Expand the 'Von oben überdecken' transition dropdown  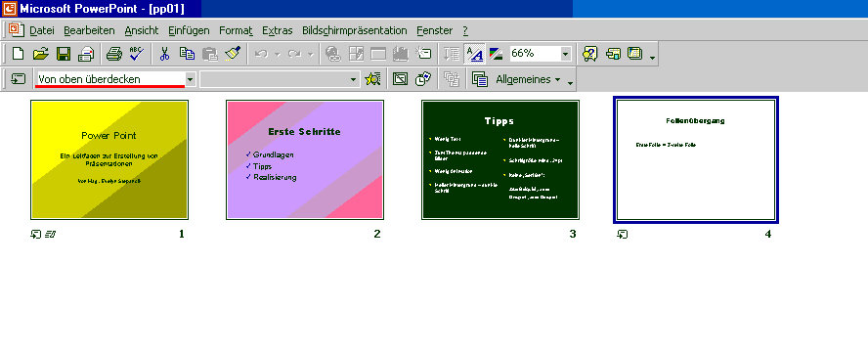click(x=190, y=79)
